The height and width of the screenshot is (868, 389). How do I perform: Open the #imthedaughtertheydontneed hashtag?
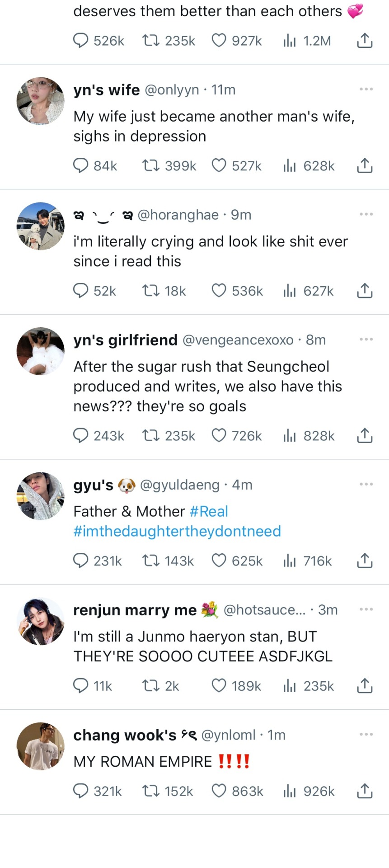pos(177,531)
